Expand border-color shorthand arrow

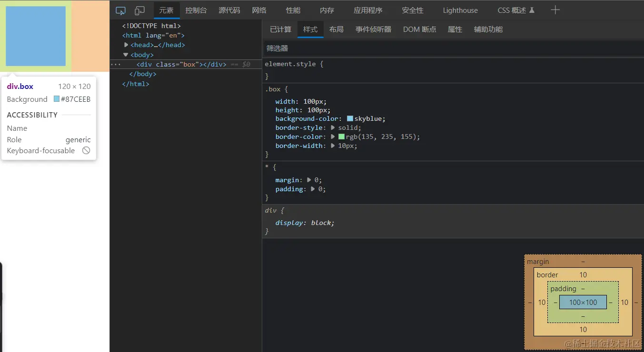click(x=333, y=137)
